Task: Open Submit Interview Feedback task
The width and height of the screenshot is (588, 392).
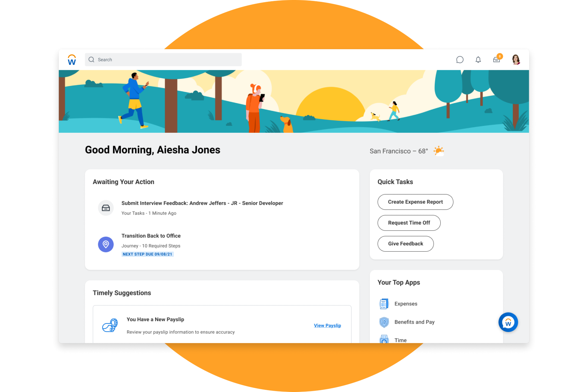Action: click(x=202, y=203)
